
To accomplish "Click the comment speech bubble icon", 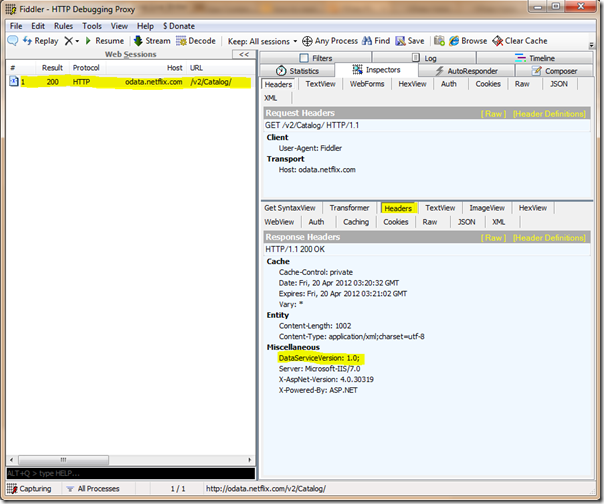I will click(13, 40).
